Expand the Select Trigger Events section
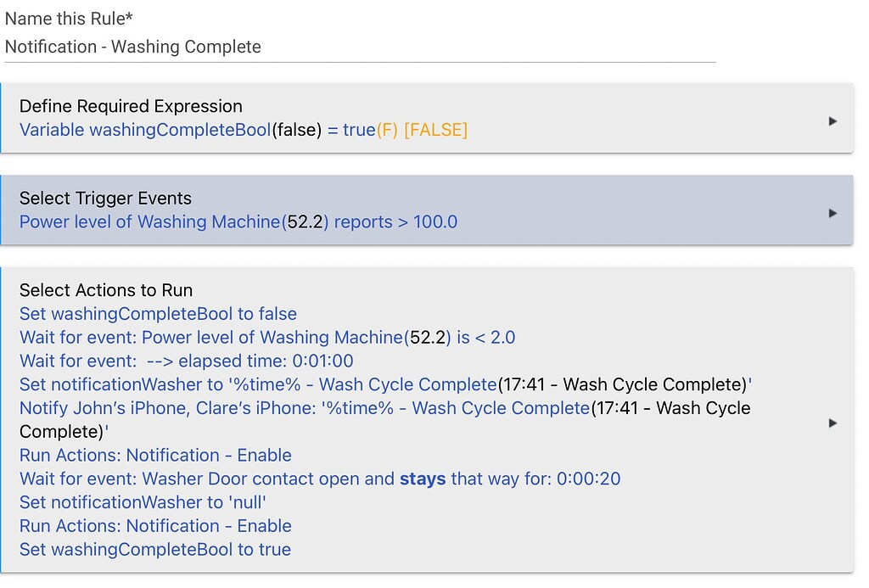 point(833,212)
